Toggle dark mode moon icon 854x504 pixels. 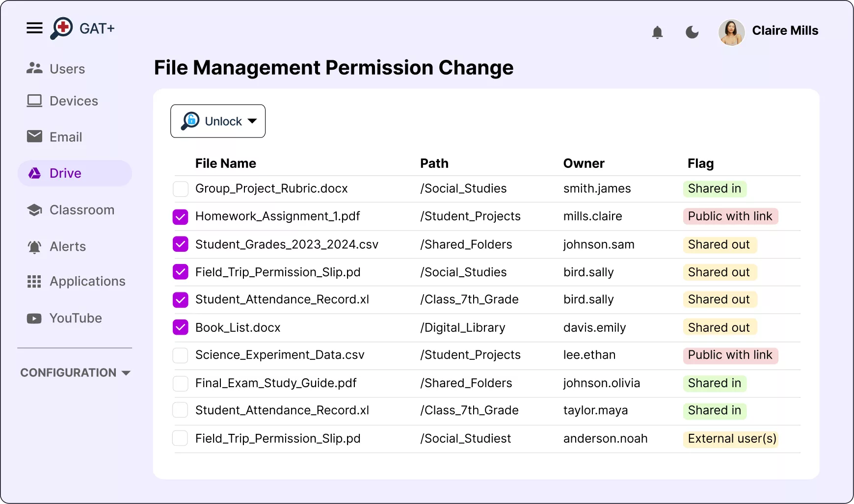692,32
